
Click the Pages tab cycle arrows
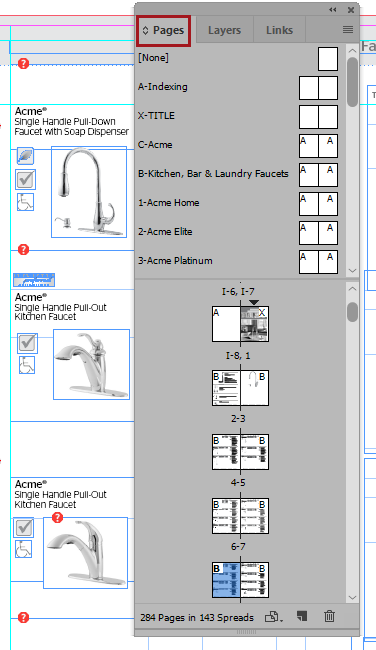point(145,30)
